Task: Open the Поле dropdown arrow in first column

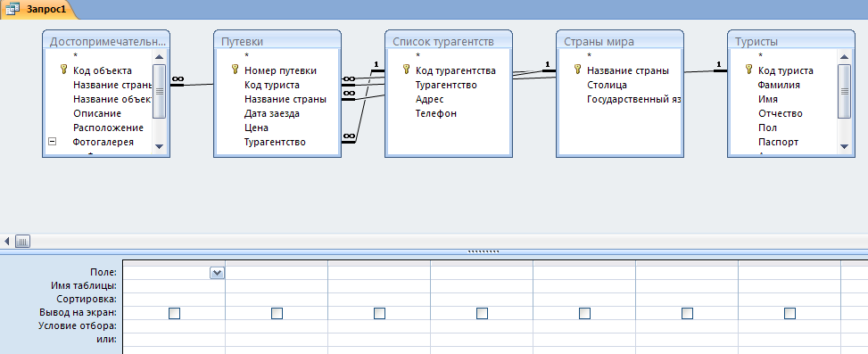Action: pyautogui.click(x=217, y=273)
